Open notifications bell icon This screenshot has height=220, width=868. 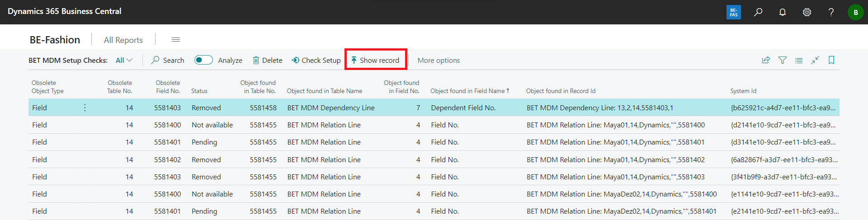tap(783, 12)
